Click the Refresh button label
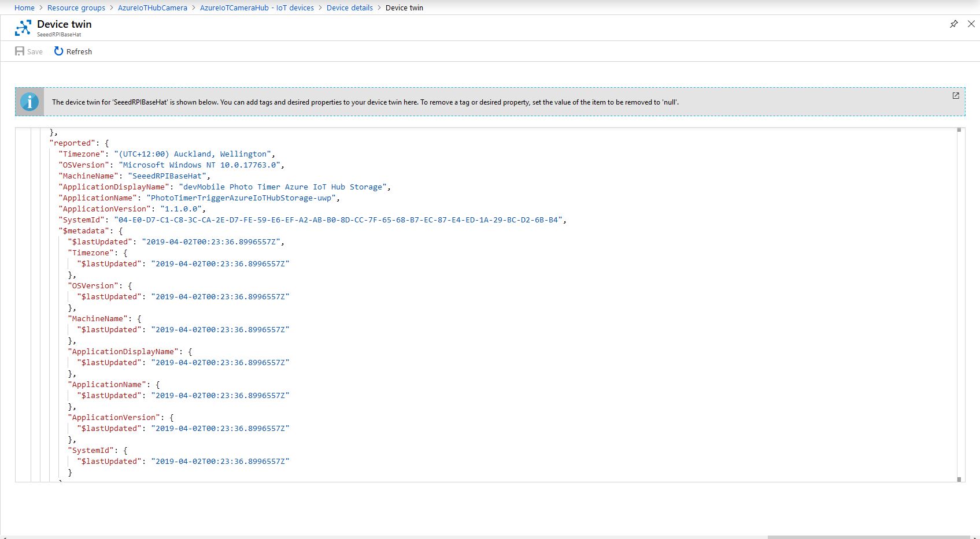Screen dimensions: 980x539 coord(79,52)
